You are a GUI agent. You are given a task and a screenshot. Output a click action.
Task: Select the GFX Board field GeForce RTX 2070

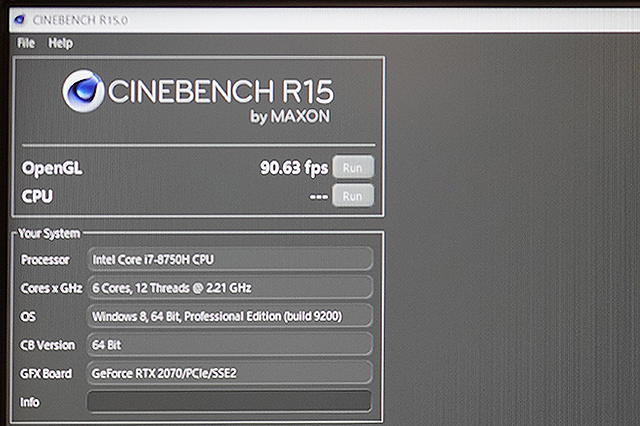coord(230,373)
